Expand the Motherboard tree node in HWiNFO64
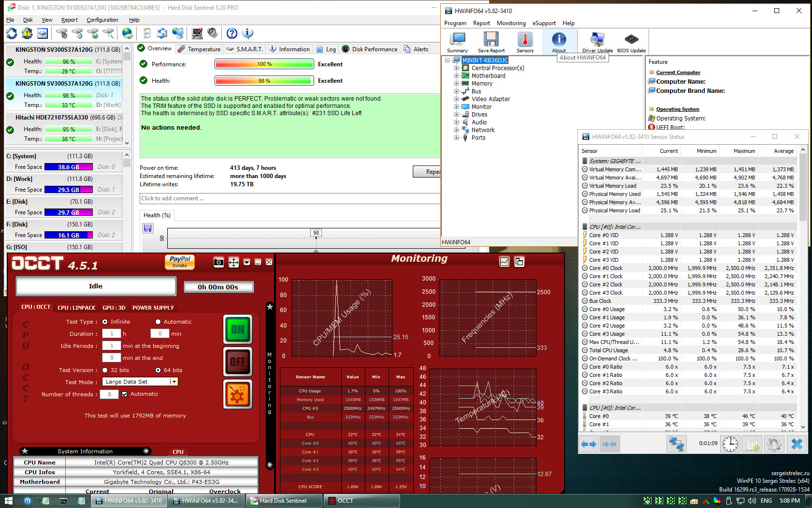This screenshot has width=812, height=508. coord(456,76)
